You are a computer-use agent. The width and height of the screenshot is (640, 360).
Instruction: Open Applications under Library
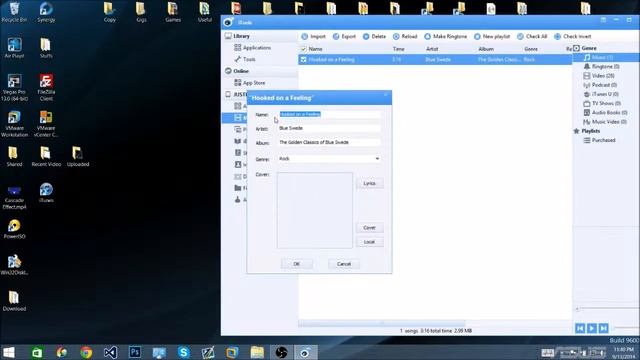point(252,48)
